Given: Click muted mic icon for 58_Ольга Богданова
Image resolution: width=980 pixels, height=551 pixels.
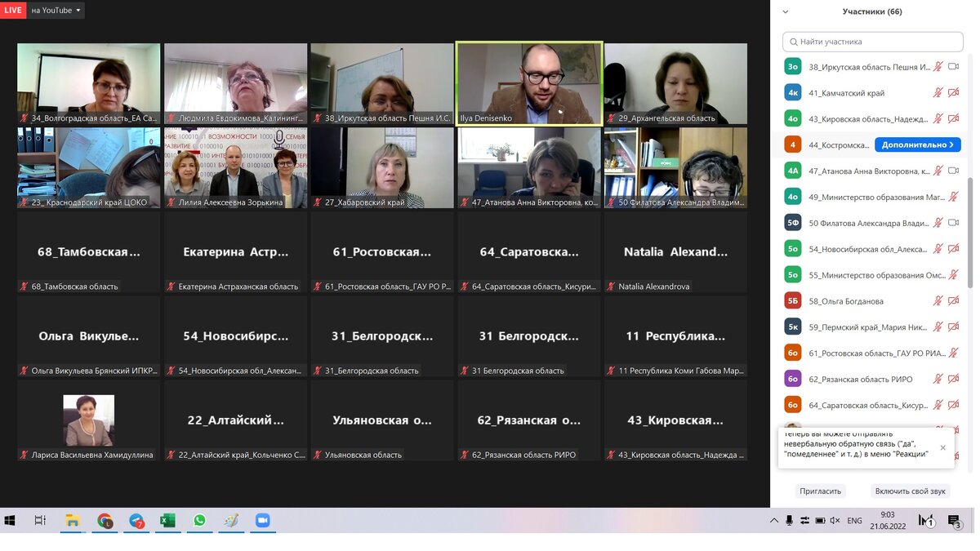Looking at the screenshot, I should [x=938, y=301].
